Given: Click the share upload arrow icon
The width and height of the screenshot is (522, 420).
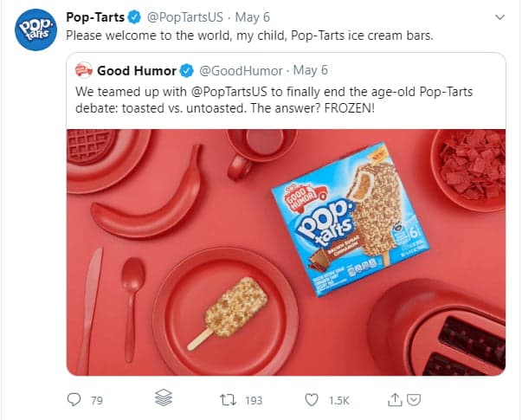Looking at the screenshot, I should (x=396, y=399).
